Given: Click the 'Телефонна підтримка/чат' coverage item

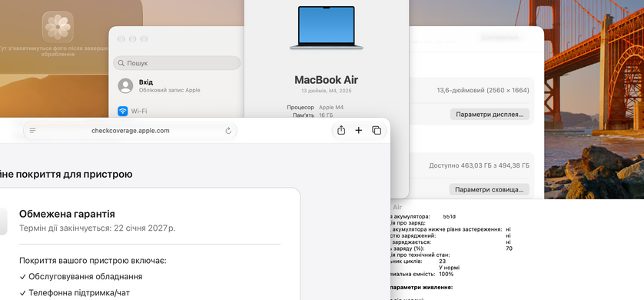Looking at the screenshot, I should pos(79,292).
